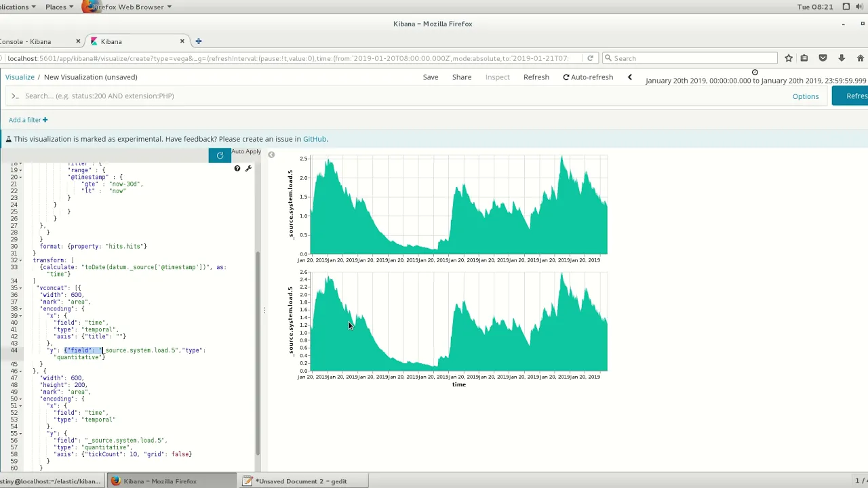Step time range backward chevron
The width and height of the screenshot is (868, 488).
(630, 77)
